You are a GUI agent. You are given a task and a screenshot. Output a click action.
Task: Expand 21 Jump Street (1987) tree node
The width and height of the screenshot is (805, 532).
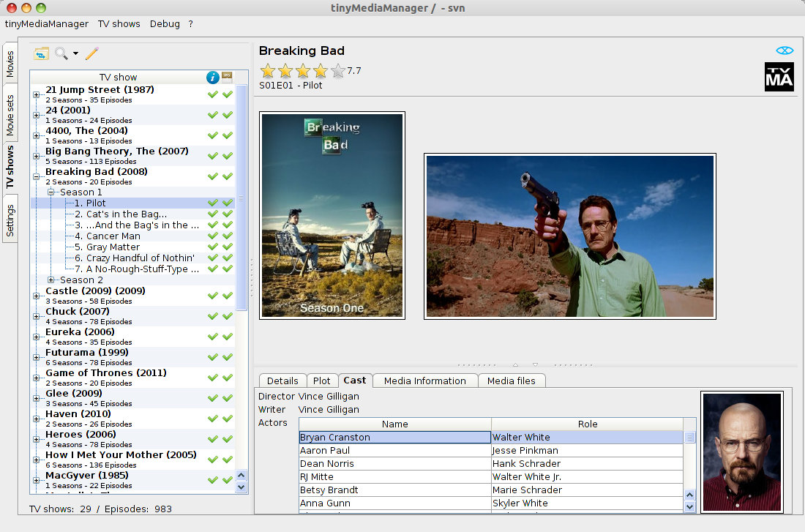37,94
